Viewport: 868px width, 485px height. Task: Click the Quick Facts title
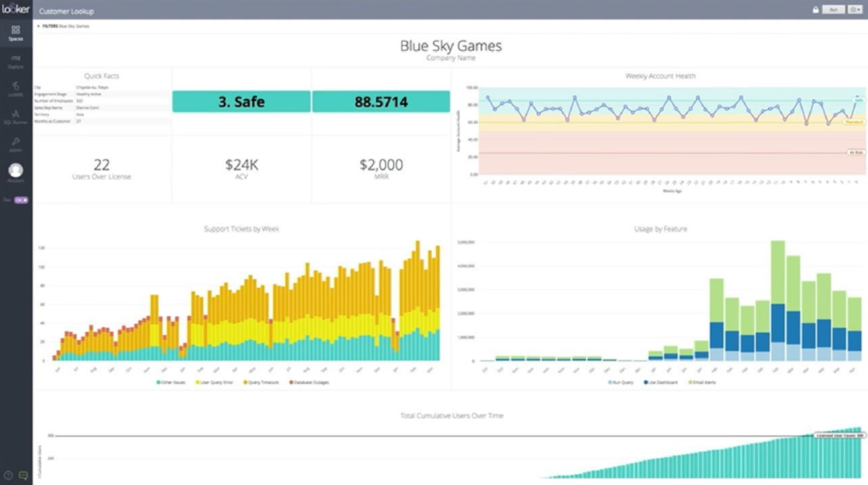click(102, 75)
